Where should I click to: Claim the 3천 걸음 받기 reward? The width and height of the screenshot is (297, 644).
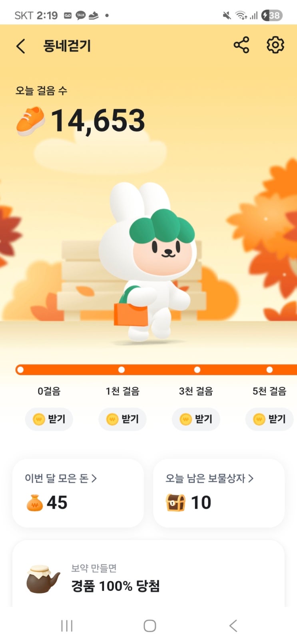point(196,419)
